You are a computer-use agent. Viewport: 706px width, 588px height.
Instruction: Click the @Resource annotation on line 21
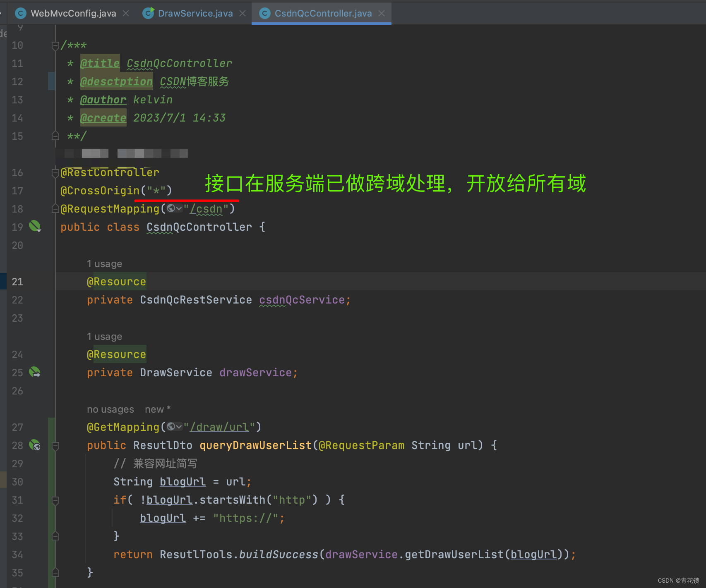tap(116, 282)
